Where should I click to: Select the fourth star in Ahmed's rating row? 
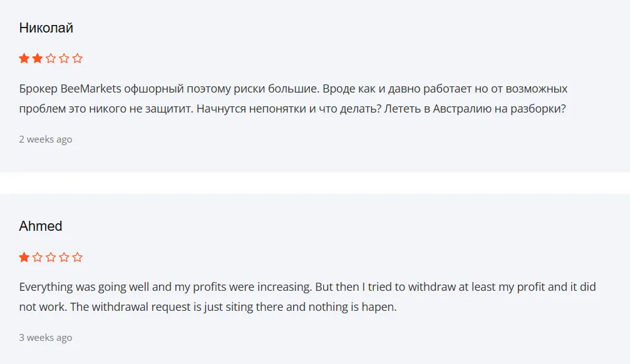point(63,256)
